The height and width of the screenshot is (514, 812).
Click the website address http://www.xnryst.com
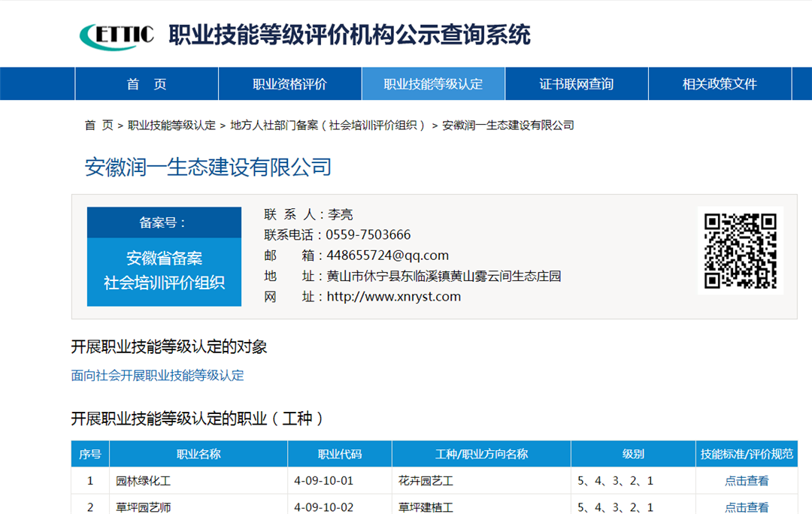pyautogui.click(x=393, y=297)
